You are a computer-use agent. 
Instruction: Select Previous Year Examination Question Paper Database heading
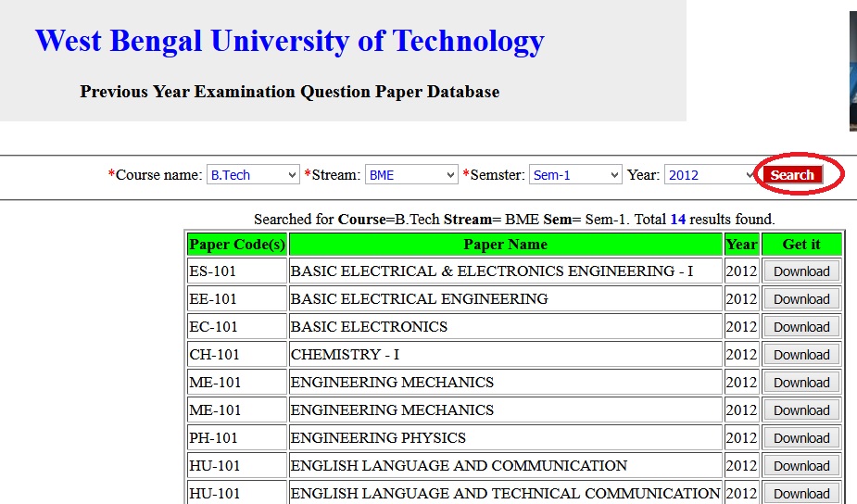(290, 92)
